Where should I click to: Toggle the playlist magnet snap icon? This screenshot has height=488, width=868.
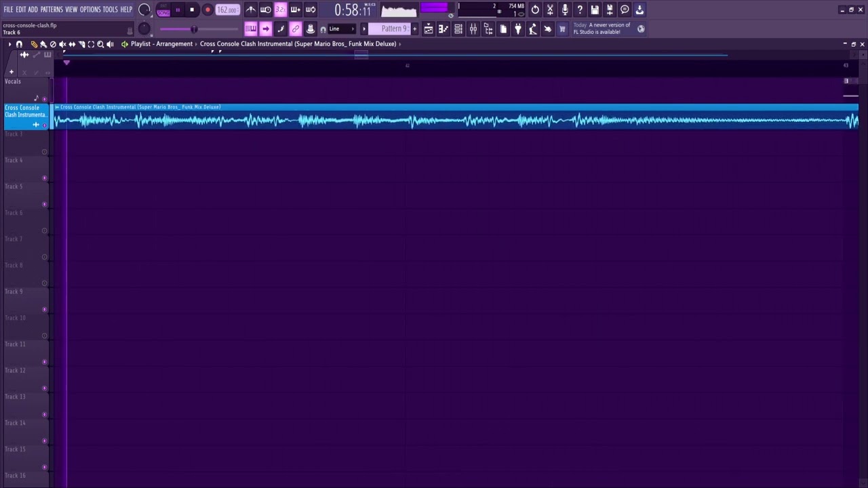pyautogui.click(x=19, y=44)
